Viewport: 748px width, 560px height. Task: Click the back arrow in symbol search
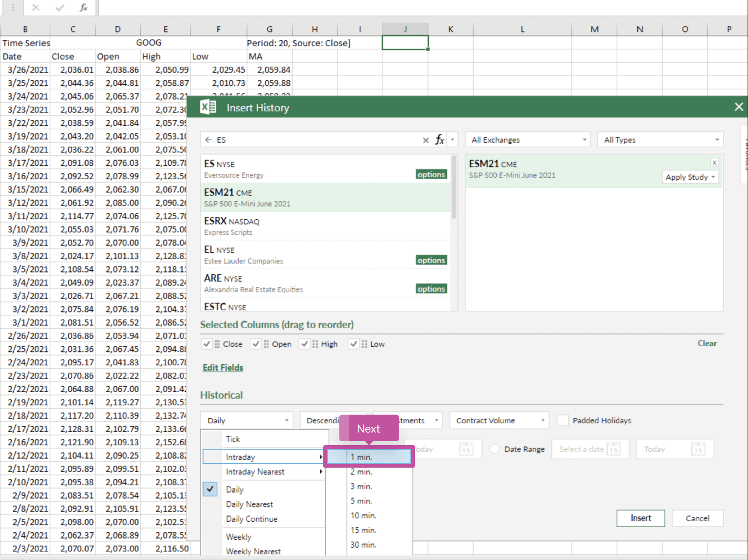tap(208, 140)
